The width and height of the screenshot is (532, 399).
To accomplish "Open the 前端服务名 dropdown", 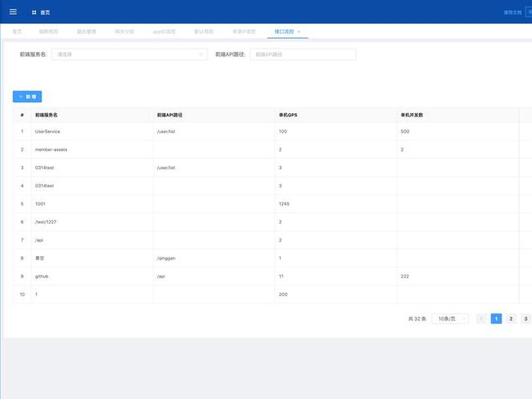I will click(x=129, y=55).
